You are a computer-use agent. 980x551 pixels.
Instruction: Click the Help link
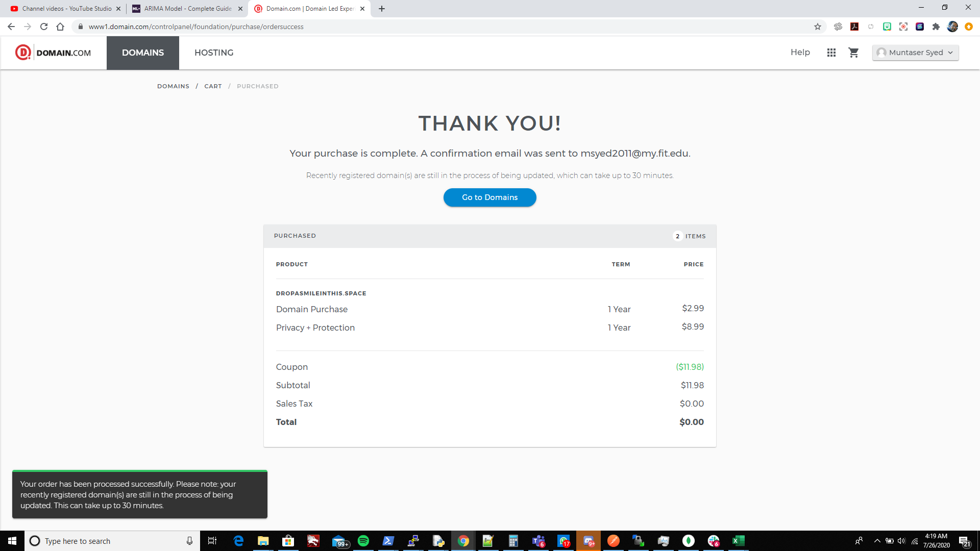pos(800,53)
